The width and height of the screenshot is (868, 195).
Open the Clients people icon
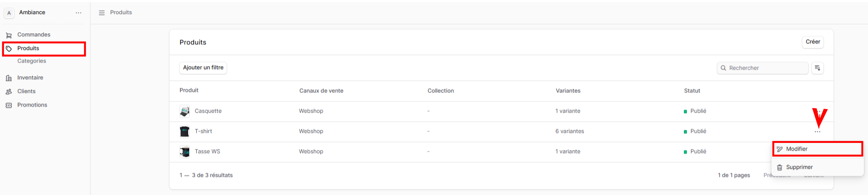tap(9, 91)
